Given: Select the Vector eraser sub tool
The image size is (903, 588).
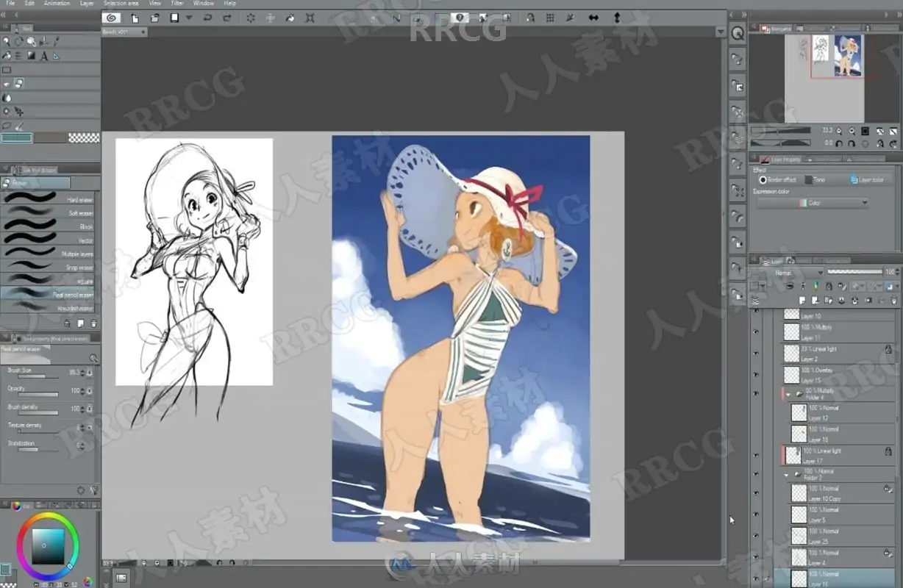Looking at the screenshot, I should point(49,240).
